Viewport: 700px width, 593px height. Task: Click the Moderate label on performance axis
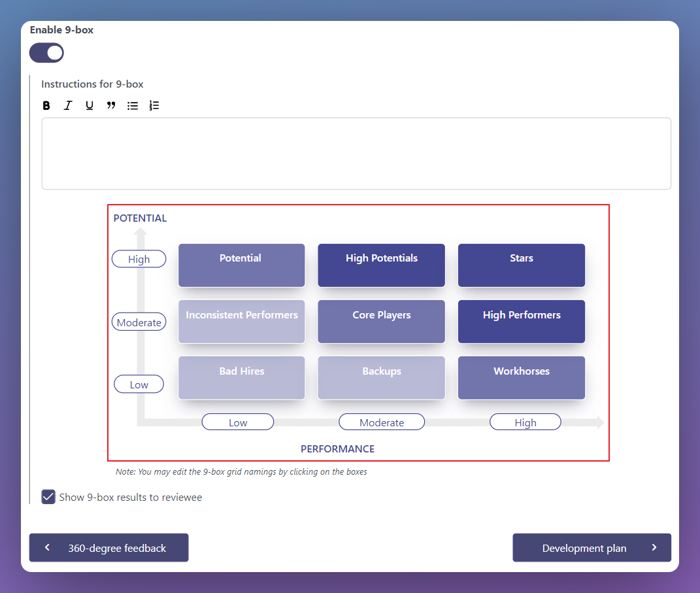(382, 422)
